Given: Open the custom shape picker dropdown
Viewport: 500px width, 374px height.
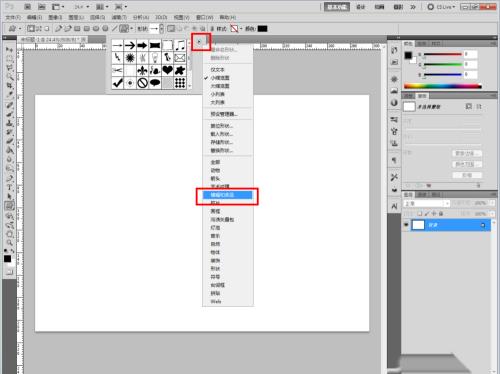Looking at the screenshot, I should point(161,29).
